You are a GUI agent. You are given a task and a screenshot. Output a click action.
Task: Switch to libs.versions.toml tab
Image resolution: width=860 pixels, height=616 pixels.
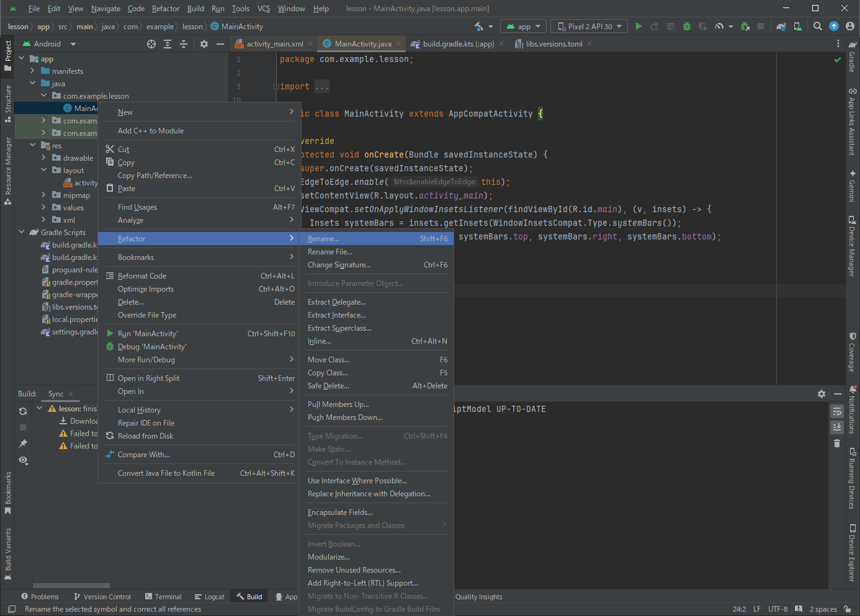point(554,44)
